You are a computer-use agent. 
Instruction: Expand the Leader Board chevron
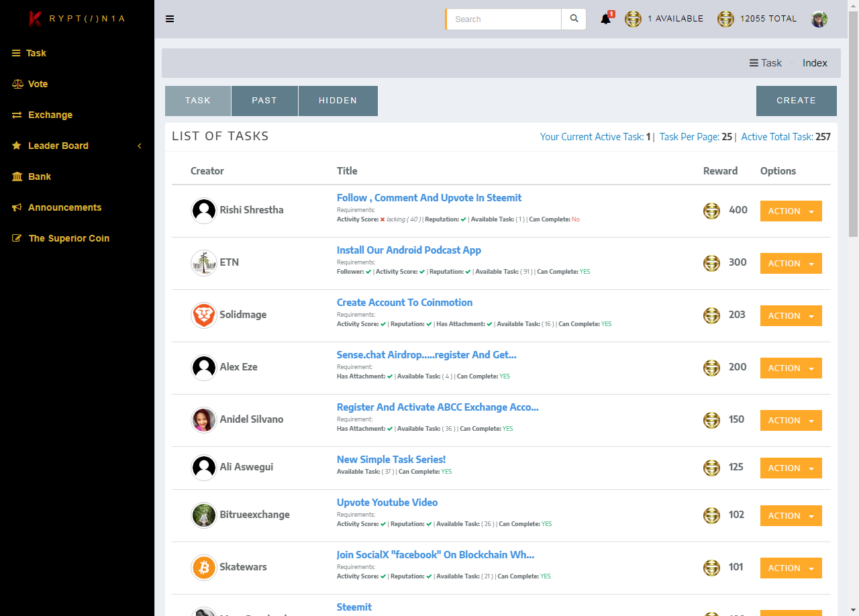[140, 146]
